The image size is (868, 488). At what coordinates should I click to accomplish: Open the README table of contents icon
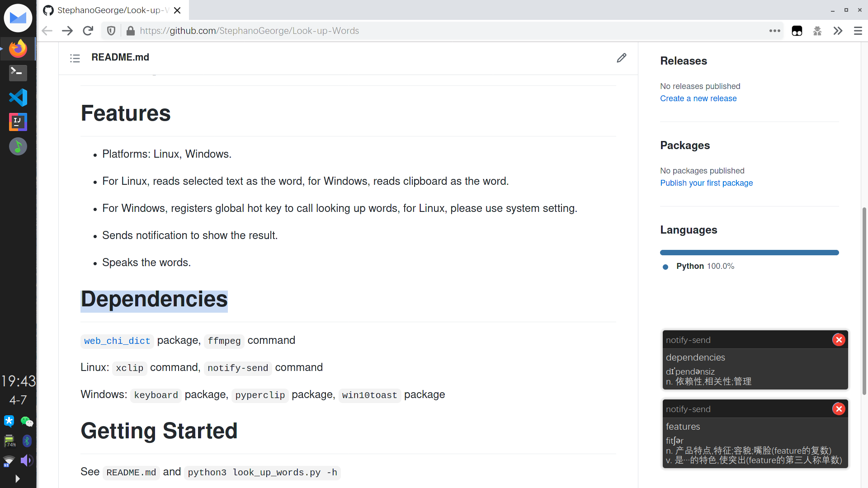click(75, 58)
